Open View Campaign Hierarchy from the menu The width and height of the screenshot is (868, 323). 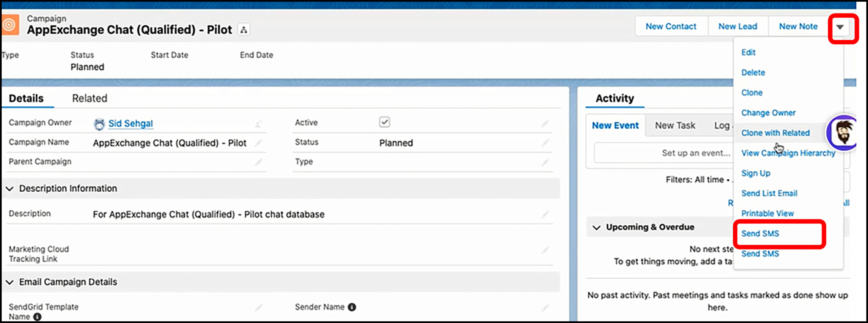click(x=788, y=153)
